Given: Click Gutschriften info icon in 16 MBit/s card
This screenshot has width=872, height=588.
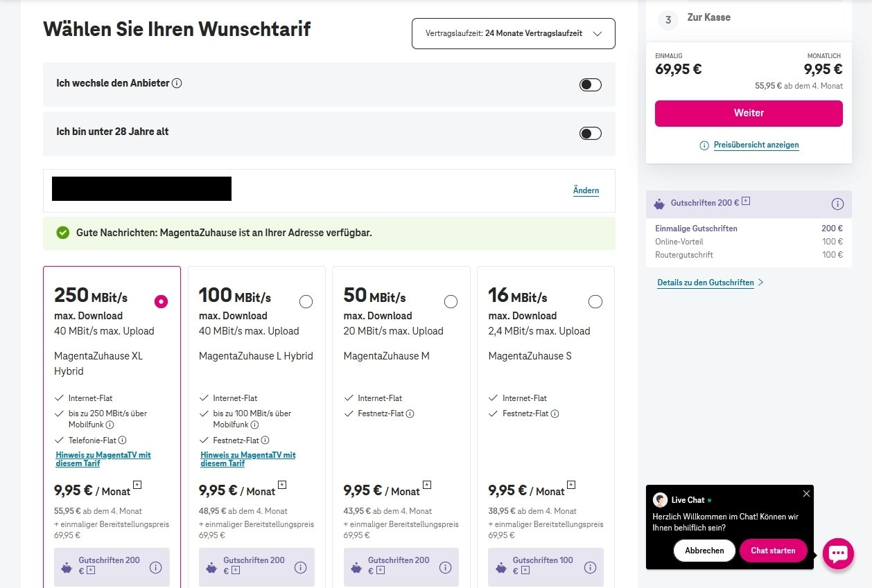Looking at the screenshot, I should coord(590,567).
